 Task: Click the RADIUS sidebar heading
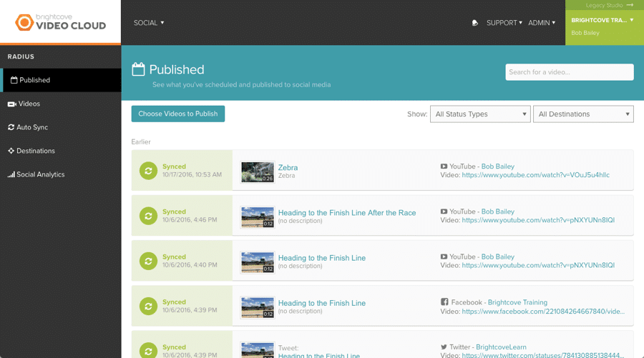point(21,56)
